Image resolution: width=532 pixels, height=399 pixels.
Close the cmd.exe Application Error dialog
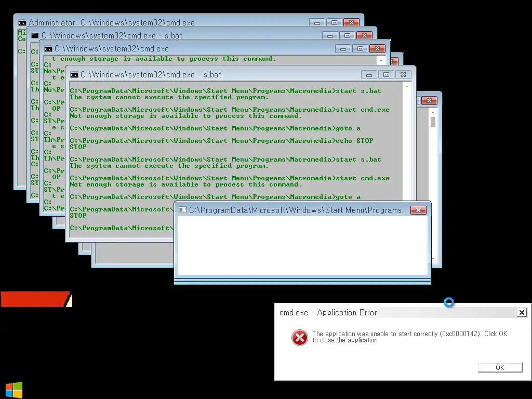522,312
